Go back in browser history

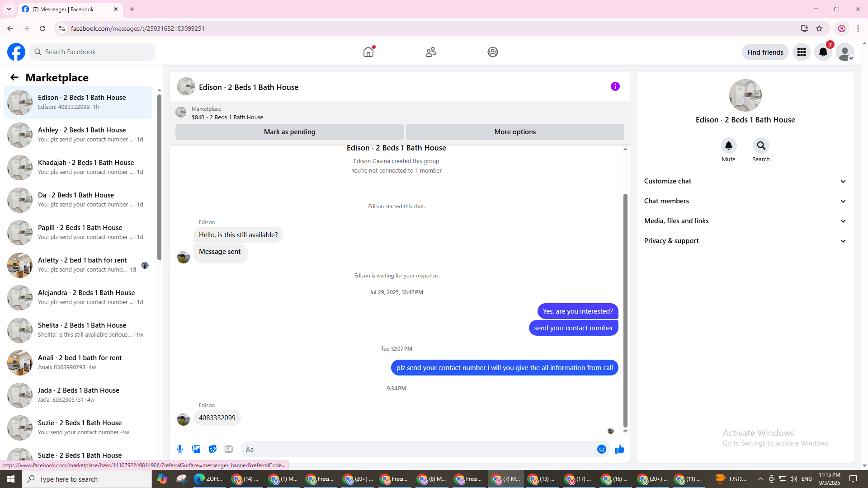(10, 28)
